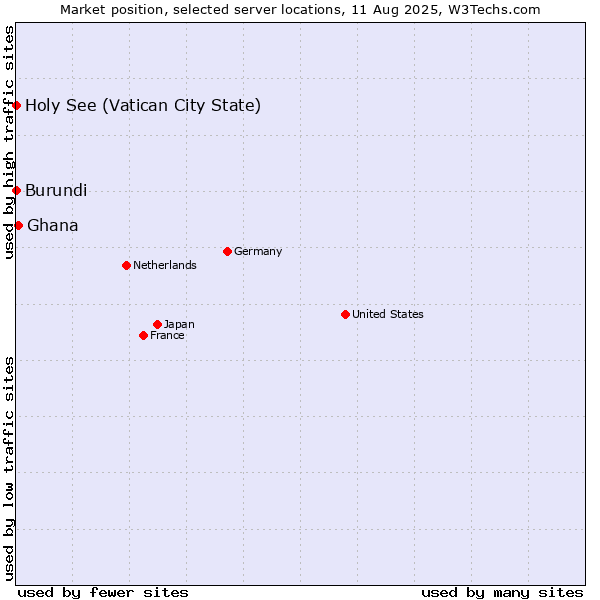The image size is (600, 600).
Task: Click the chart title mentioning W3Techs.com
Action: coord(300,10)
